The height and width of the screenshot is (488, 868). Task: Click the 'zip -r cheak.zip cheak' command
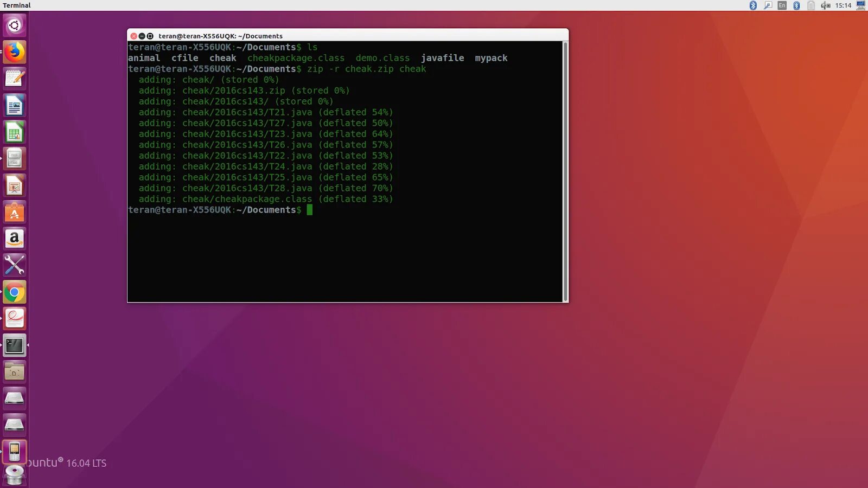(367, 69)
